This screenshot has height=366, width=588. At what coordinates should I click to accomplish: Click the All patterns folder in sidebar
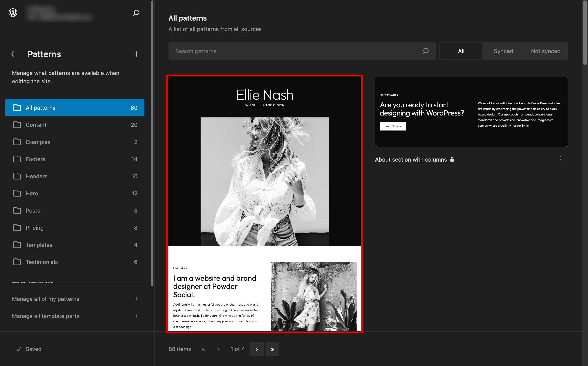(x=75, y=108)
